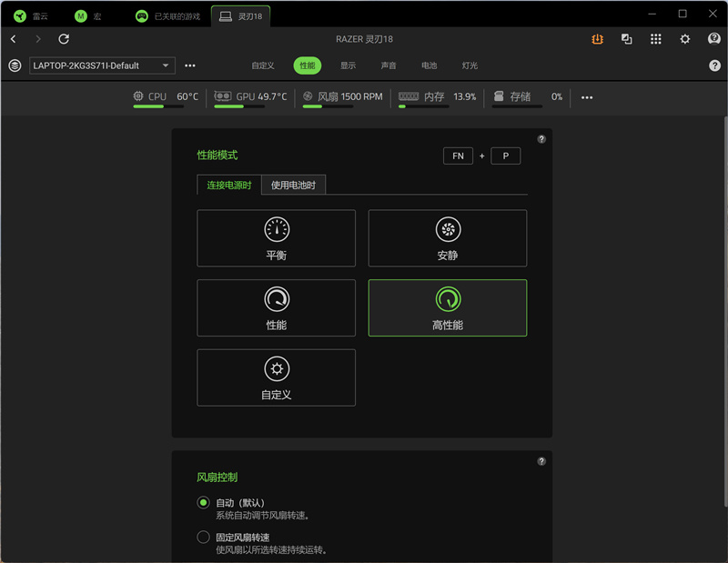
Task: Click the 13.9% memory usage value
Action: tap(465, 96)
